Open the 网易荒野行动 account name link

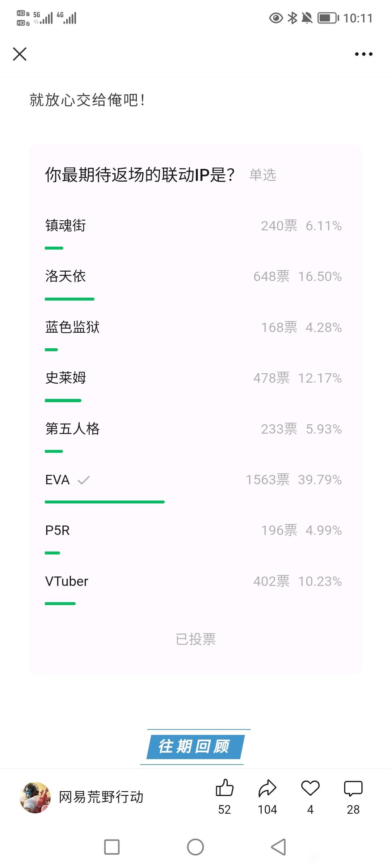click(x=101, y=797)
